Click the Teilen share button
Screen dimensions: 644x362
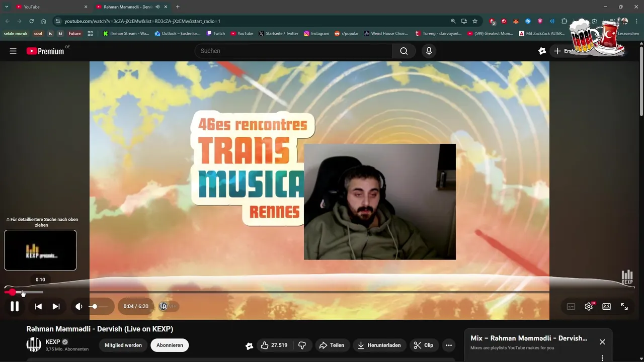[x=332, y=345]
